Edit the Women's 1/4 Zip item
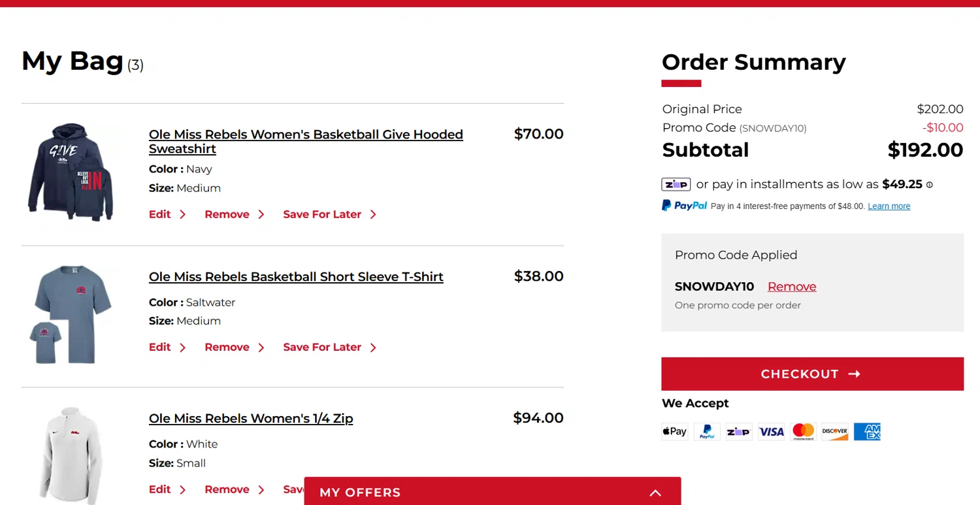Screen dimensions: 980x505 point(160,489)
